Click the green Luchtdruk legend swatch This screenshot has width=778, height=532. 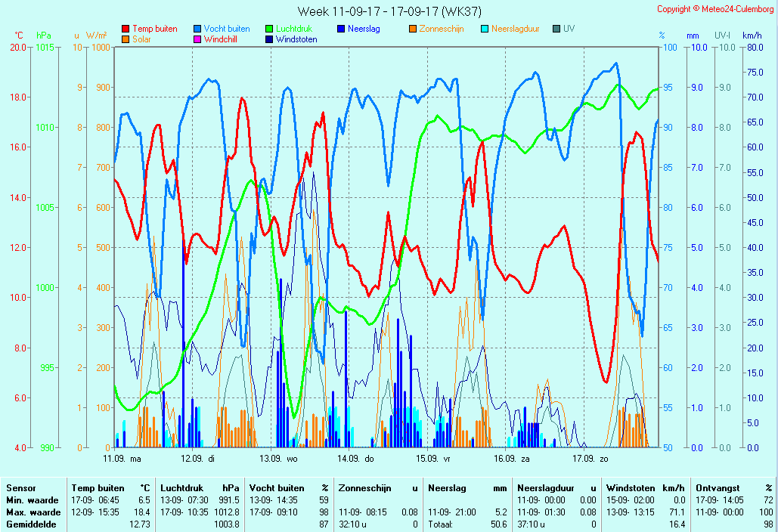[269, 29]
